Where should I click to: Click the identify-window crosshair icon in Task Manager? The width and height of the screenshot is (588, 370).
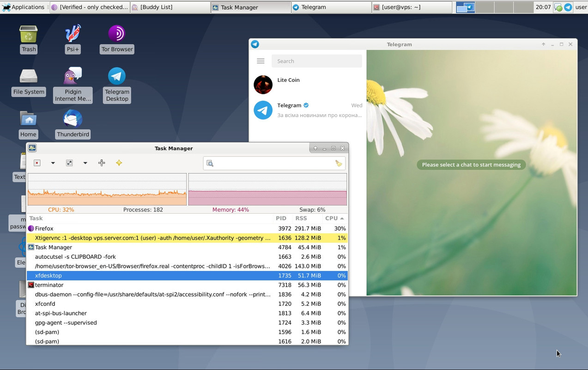pyautogui.click(x=102, y=163)
